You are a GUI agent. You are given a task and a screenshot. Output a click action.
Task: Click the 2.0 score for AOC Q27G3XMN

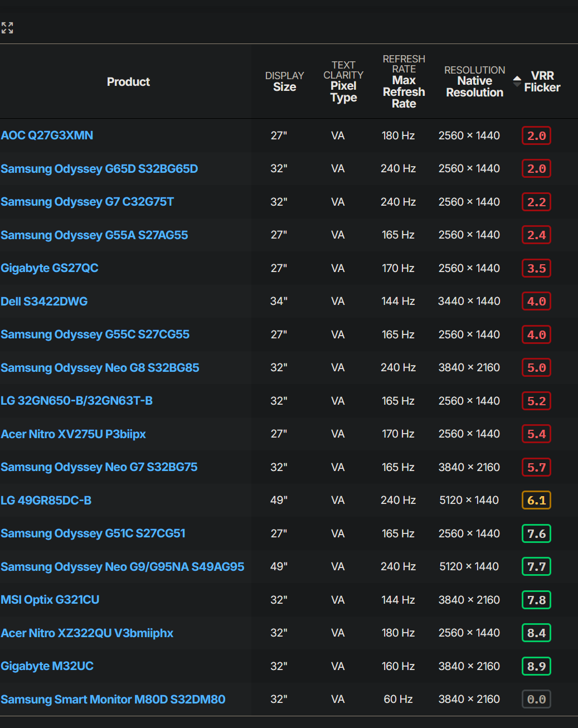[x=536, y=135]
